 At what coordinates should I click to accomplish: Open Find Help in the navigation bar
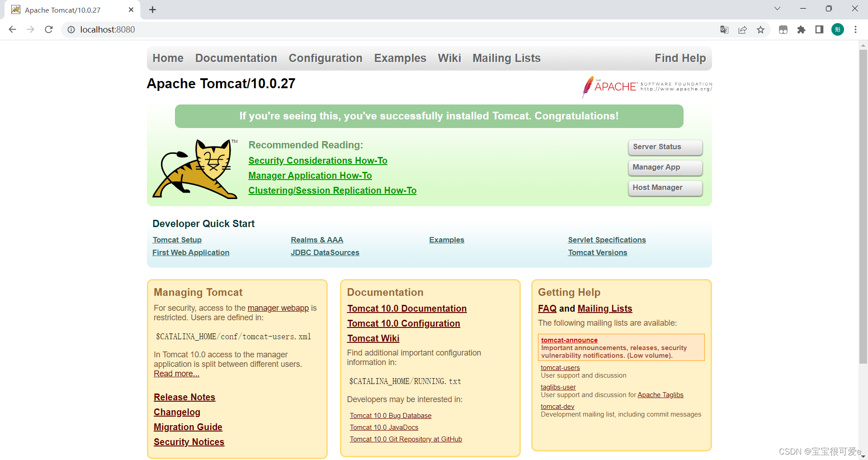[x=680, y=58]
